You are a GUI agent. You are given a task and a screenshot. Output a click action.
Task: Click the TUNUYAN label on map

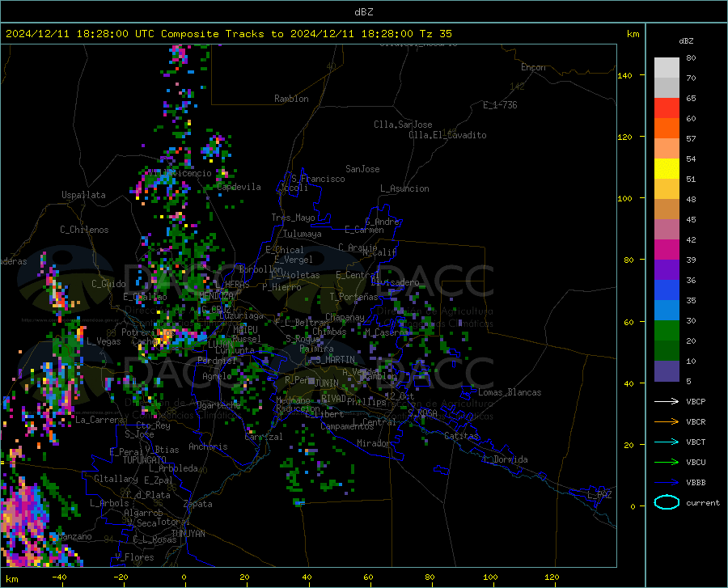(x=188, y=534)
